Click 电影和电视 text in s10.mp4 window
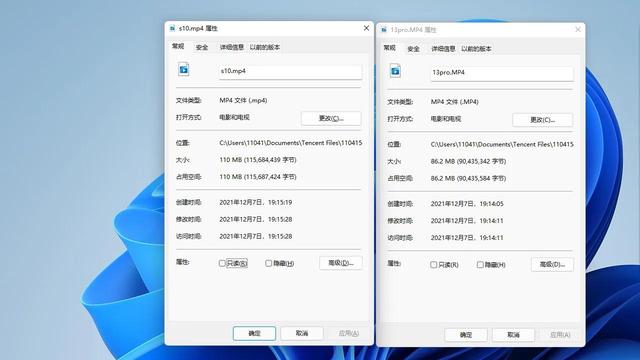Image resolution: width=640 pixels, height=360 pixels. (234, 118)
